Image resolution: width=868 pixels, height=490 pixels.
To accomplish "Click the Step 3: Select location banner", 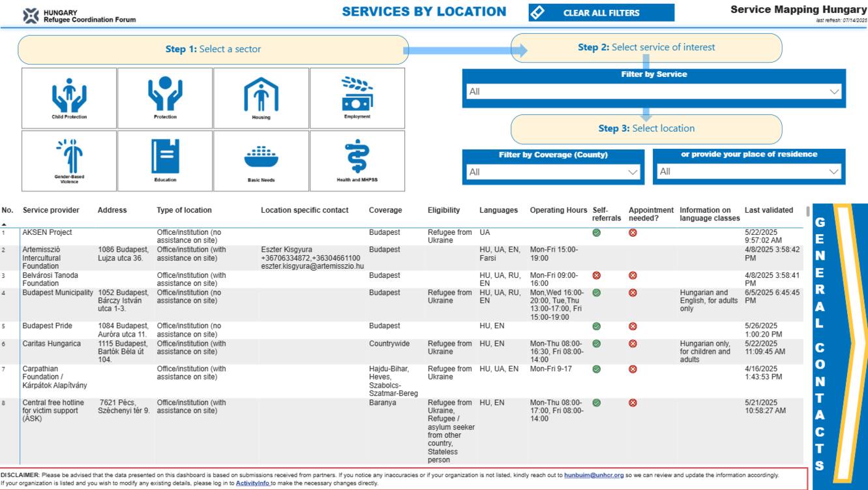I will pos(646,129).
